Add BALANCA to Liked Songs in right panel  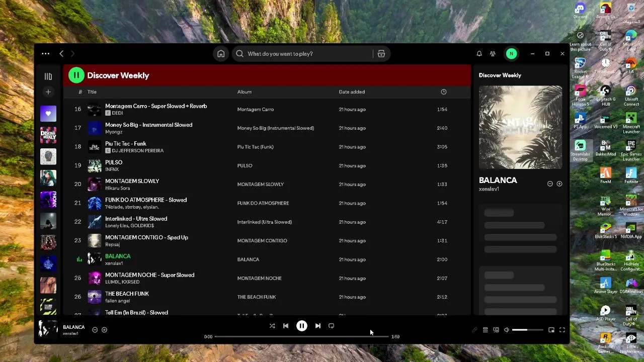(559, 184)
